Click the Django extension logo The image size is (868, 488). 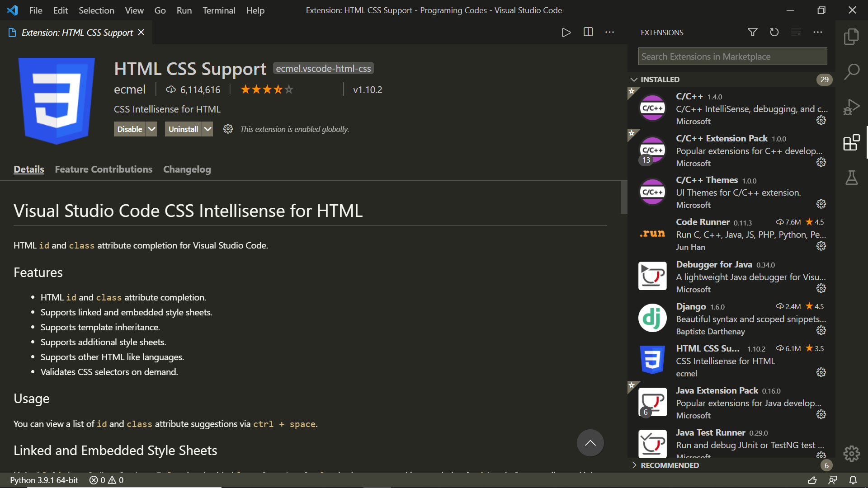point(652,318)
